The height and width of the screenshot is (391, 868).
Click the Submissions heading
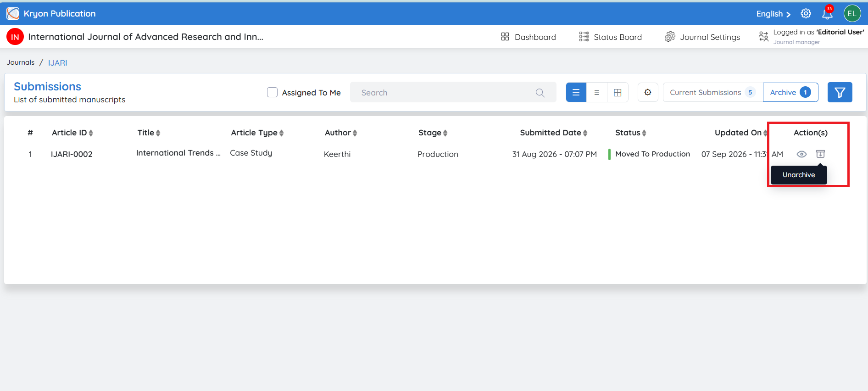pyautogui.click(x=47, y=87)
